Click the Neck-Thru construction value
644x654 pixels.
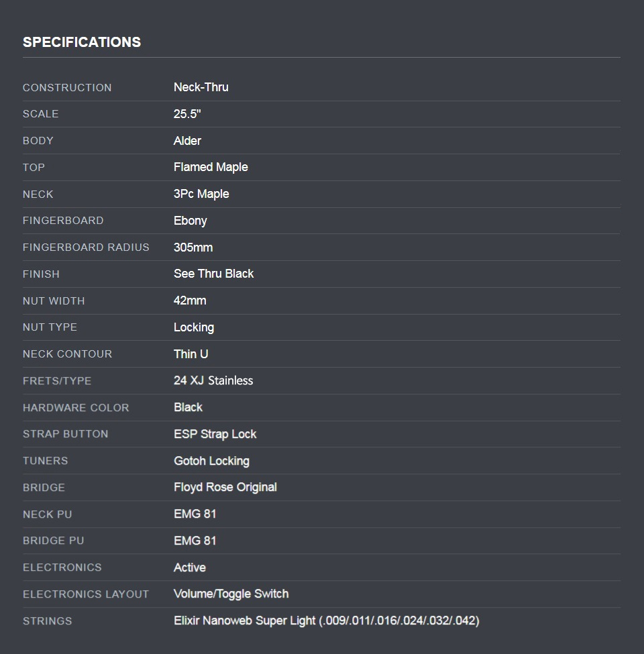(x=201, y=87)
